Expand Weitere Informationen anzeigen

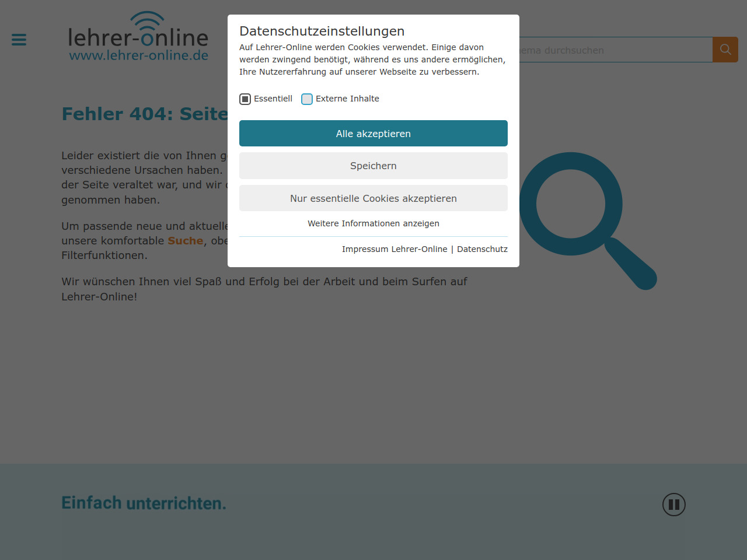click(x=373, y=223)
